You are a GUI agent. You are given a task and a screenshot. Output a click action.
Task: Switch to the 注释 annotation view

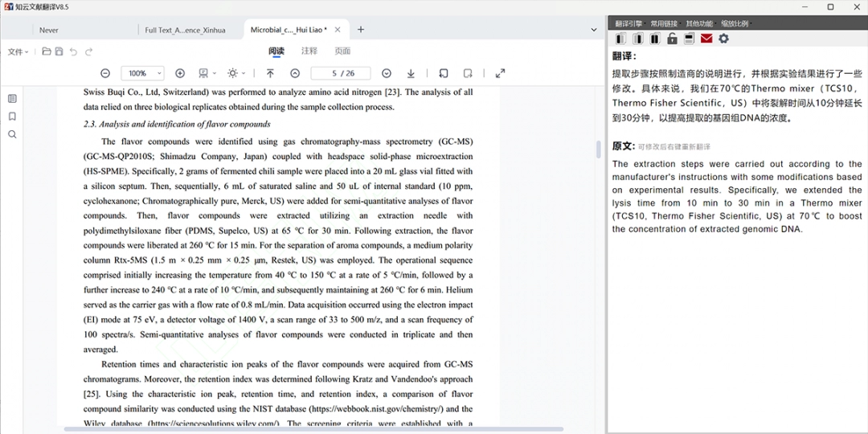pos(309,51)
